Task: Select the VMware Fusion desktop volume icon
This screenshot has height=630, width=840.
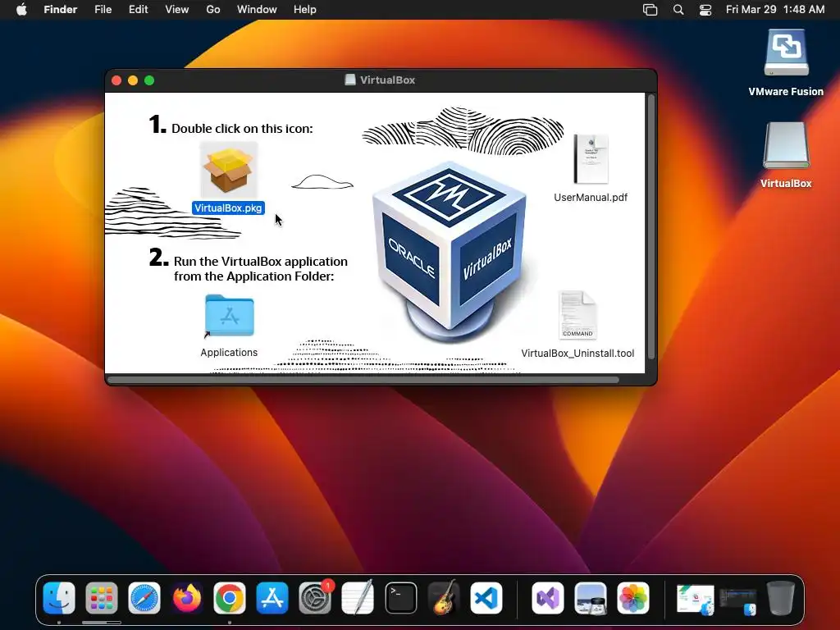Action: click(x=786, y=52)
